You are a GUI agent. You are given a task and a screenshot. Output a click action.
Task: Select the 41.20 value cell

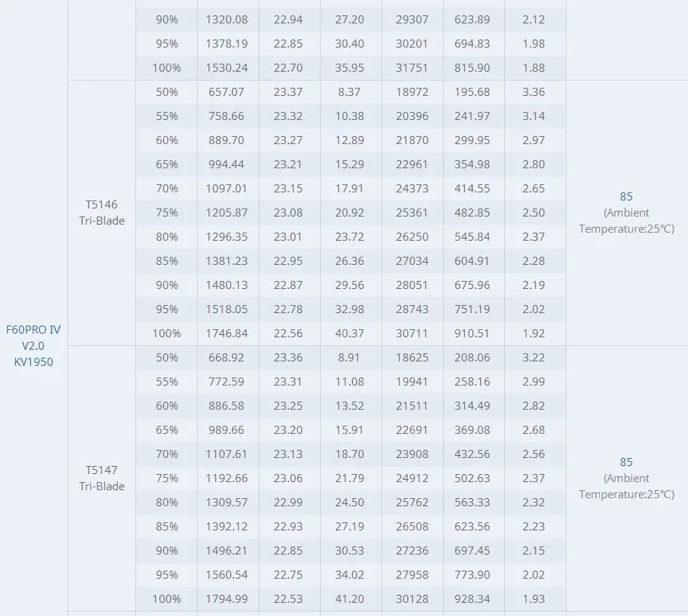349,598
